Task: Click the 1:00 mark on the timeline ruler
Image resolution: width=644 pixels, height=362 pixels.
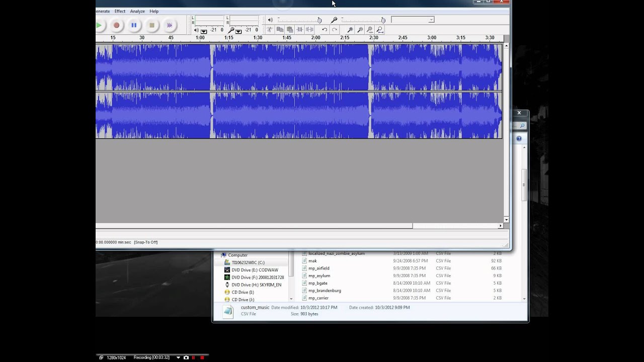Action: pos(200,38)
